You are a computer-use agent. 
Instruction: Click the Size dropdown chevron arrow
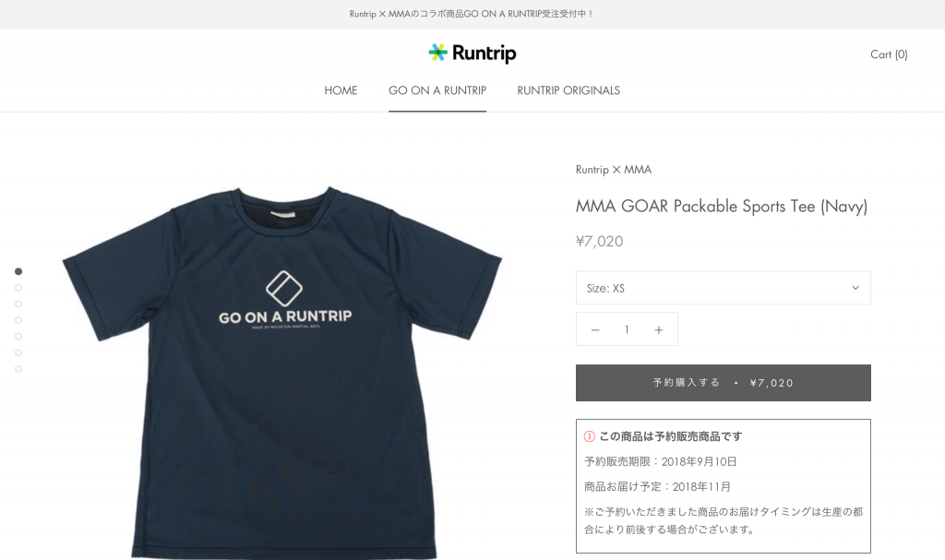pos(855,288)
